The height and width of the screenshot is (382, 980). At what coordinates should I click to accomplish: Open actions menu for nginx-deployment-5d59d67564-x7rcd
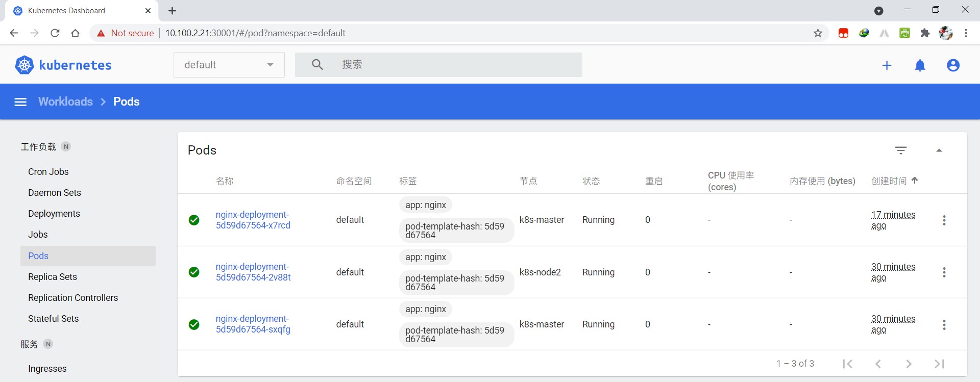click(x=944, y=220)
